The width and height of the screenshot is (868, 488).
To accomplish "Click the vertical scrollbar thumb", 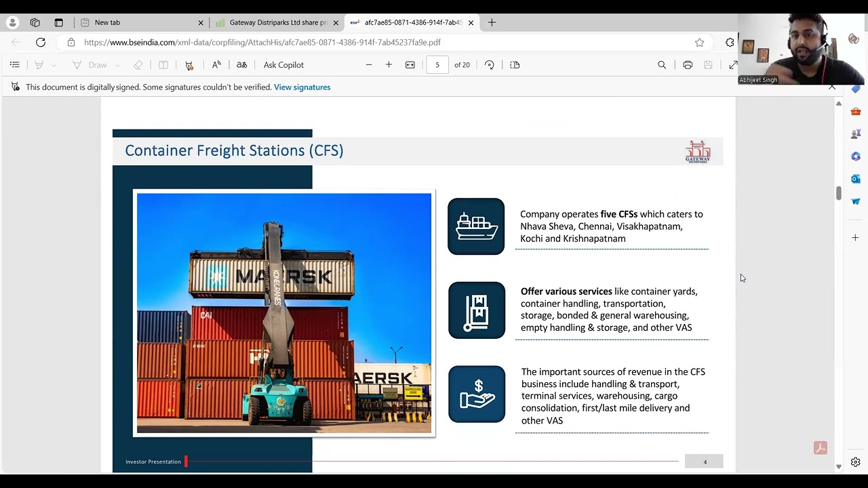I will (x=839, y=193).
